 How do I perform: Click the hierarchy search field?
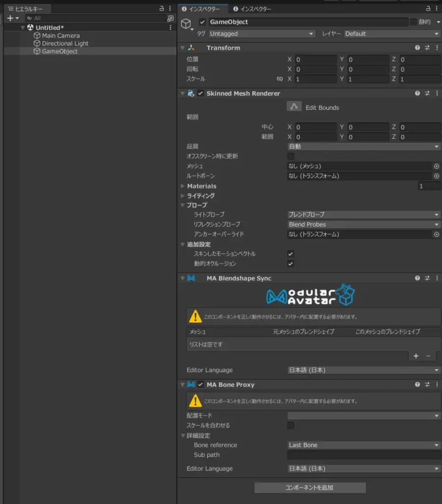[95, 18]
